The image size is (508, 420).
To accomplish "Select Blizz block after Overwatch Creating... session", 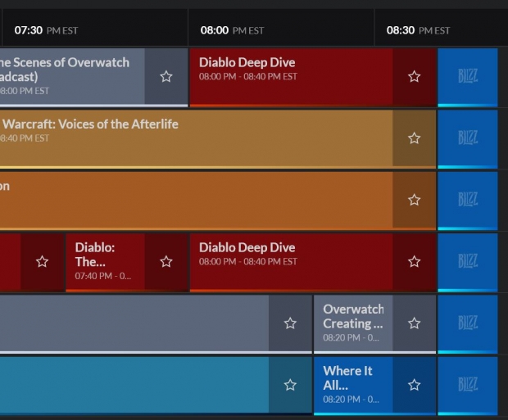I will click(x=468, y=323).
